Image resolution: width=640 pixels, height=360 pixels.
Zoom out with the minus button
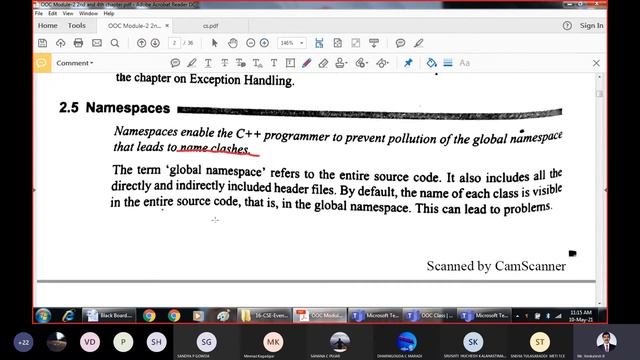251,43
